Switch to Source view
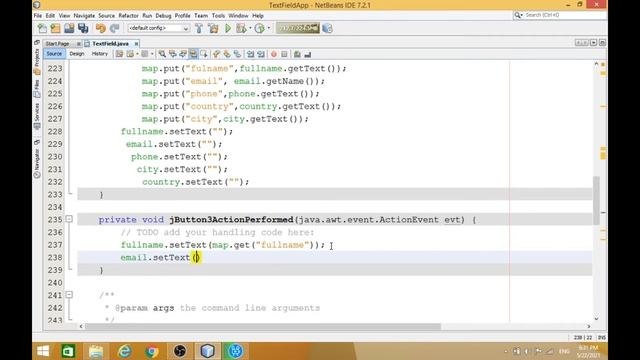This screenshot has width=640, height=360. (x=54, y=54)
